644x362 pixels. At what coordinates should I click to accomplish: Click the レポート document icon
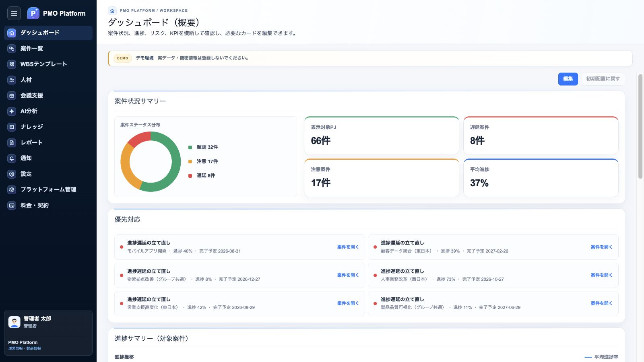(x=12, y=142)
